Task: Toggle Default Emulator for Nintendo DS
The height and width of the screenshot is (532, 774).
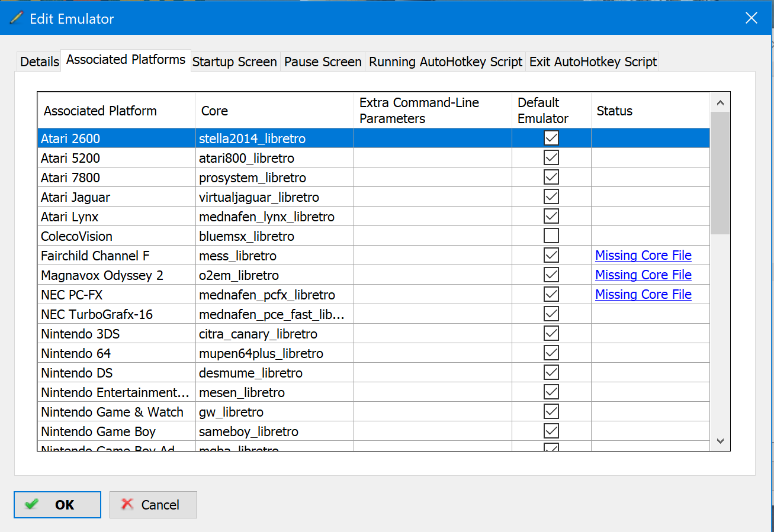Action: 551,373
